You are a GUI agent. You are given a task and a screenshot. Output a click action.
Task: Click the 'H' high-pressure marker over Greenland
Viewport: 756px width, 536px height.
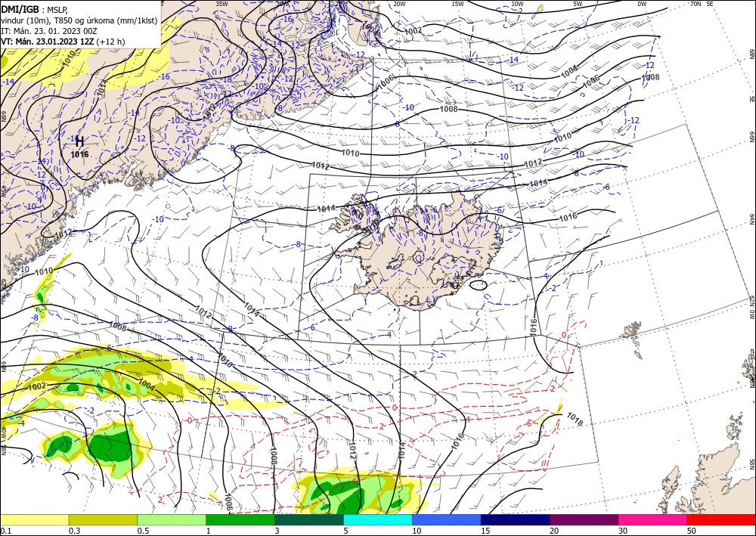tap(80, 141)
